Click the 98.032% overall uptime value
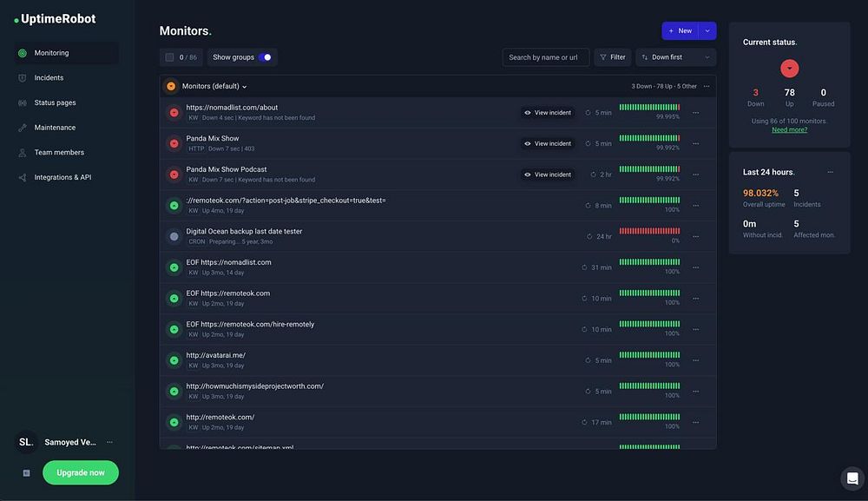 point(760,194)
